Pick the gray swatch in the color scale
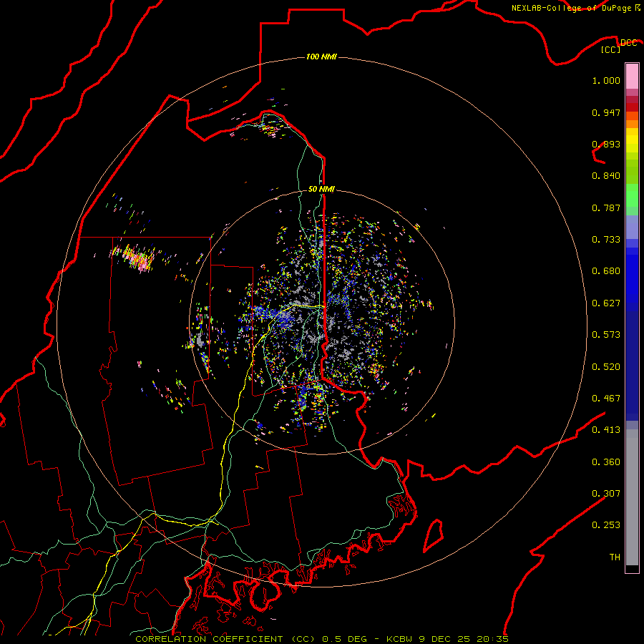Screen dimensions: 644x644 click(x=632, y=497)
